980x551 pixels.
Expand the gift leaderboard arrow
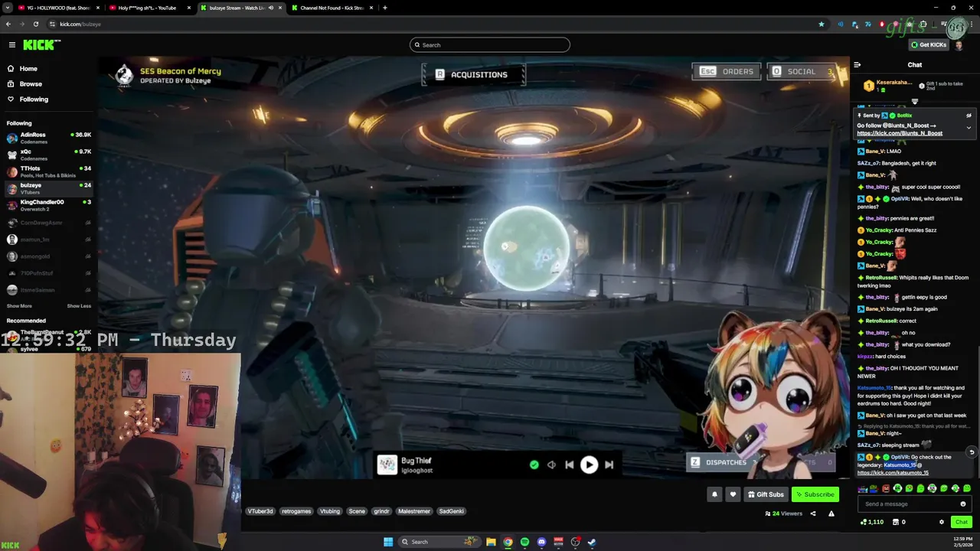(915, 101)
